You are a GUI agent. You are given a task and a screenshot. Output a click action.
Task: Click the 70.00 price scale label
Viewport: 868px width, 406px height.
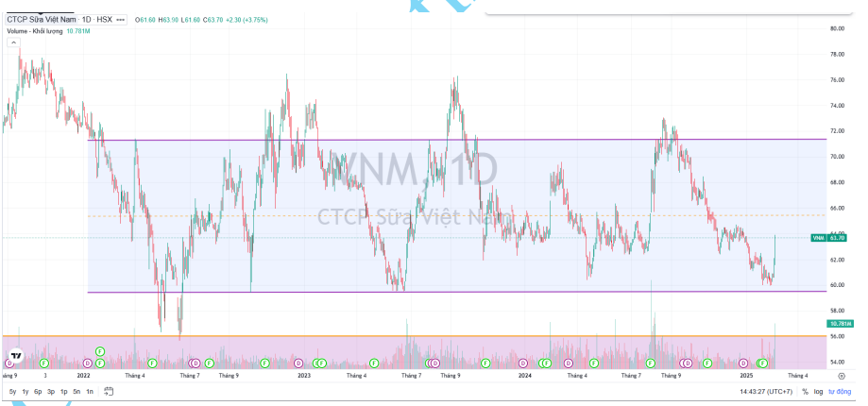click(837, 157)
